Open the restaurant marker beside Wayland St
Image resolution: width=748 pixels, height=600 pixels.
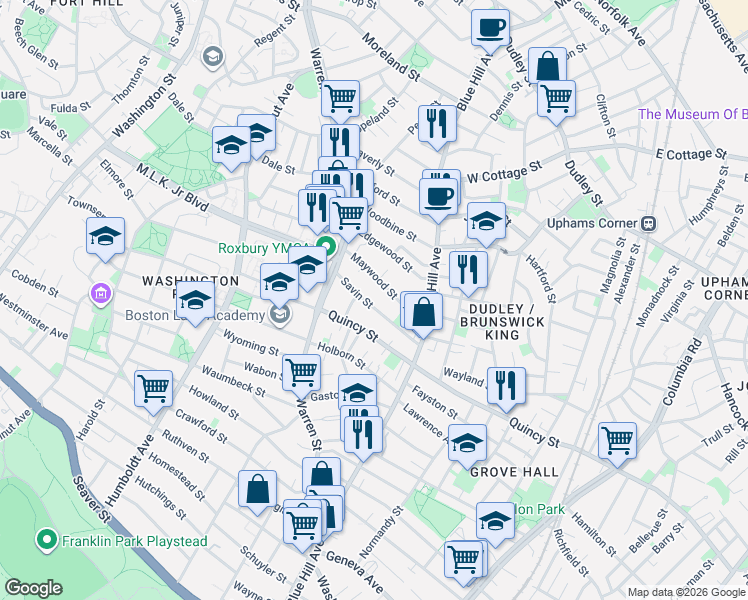[507, 386]
